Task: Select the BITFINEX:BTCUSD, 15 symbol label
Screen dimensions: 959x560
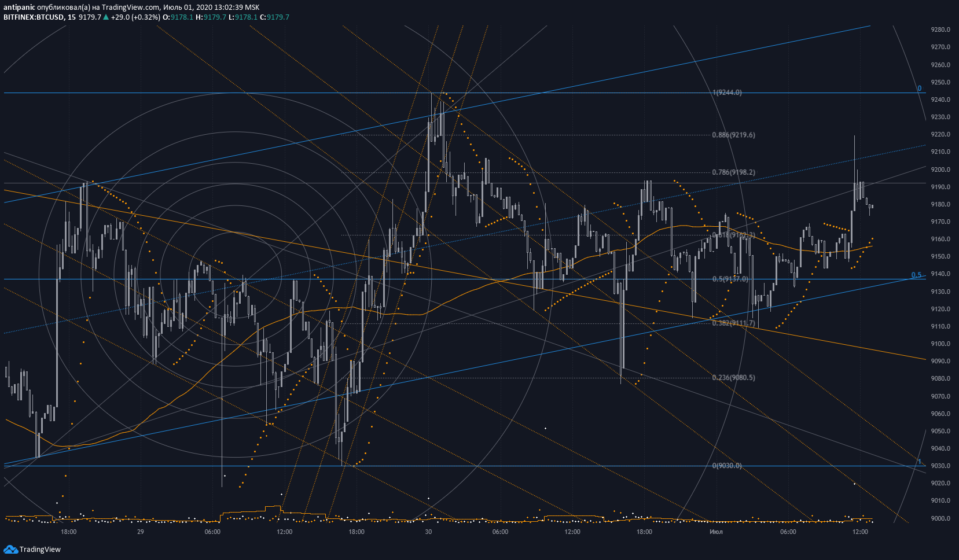Action: click(39, 17)
